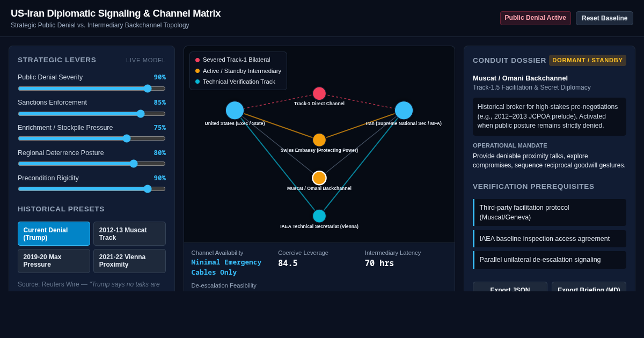The image size is (644, 338).
Task: Click the Severed Track-1 Bilateral legend label
Action: 237,60
